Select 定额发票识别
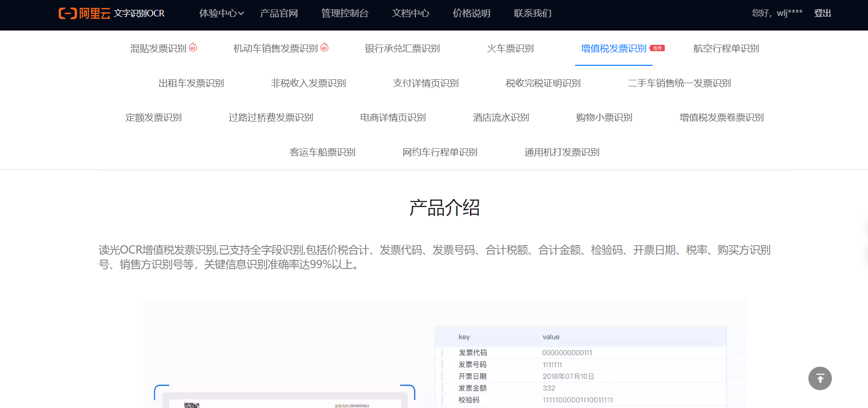 (x=154, y=117)
